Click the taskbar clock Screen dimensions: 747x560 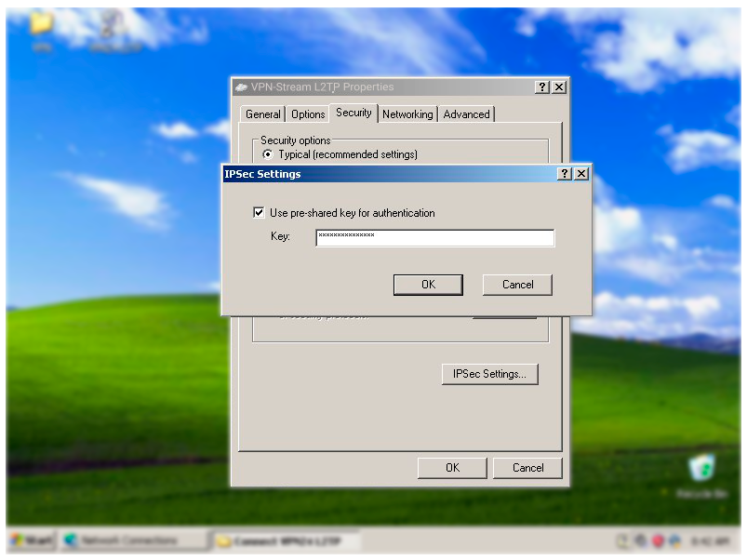(710, 541)
